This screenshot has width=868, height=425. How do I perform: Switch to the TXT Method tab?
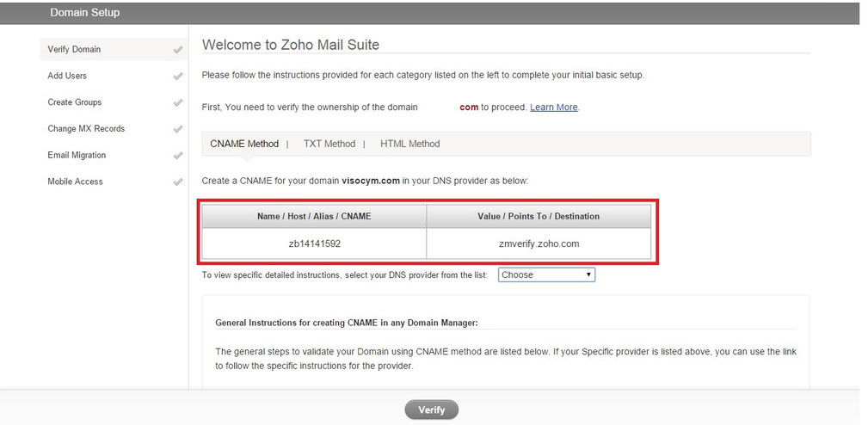coord(329,144)
